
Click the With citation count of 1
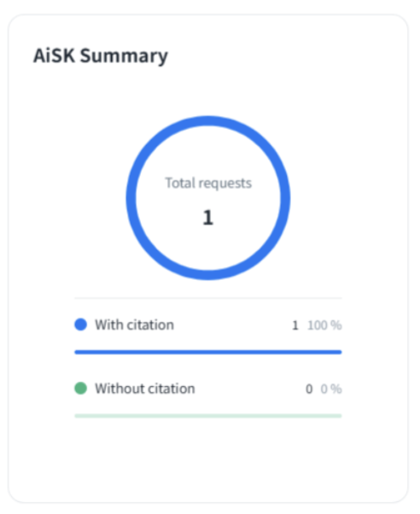(295, 325)
